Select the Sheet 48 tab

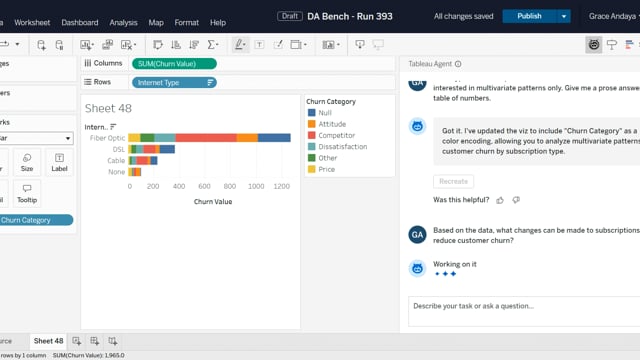click(48, 341)
